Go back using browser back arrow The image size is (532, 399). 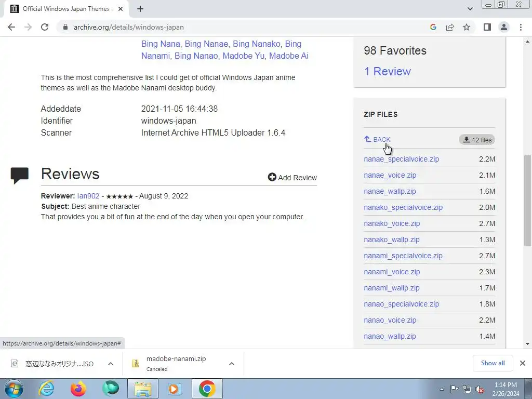point(11,27)
